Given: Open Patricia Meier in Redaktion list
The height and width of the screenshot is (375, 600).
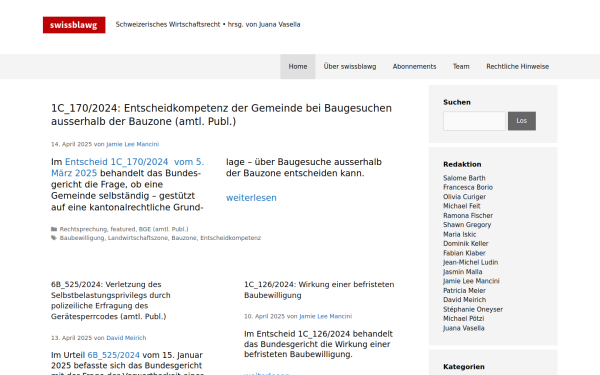Looking at the screenshot, I should [464, 290].
